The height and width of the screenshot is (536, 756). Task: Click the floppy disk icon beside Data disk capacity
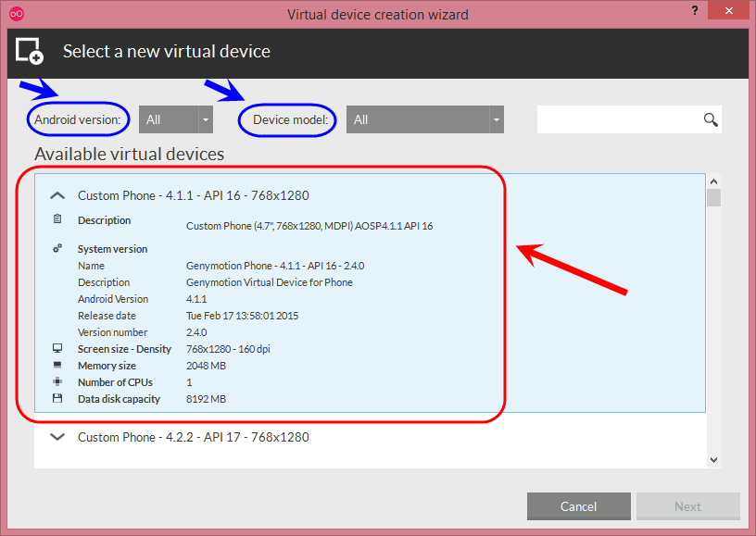click(57, 398)
